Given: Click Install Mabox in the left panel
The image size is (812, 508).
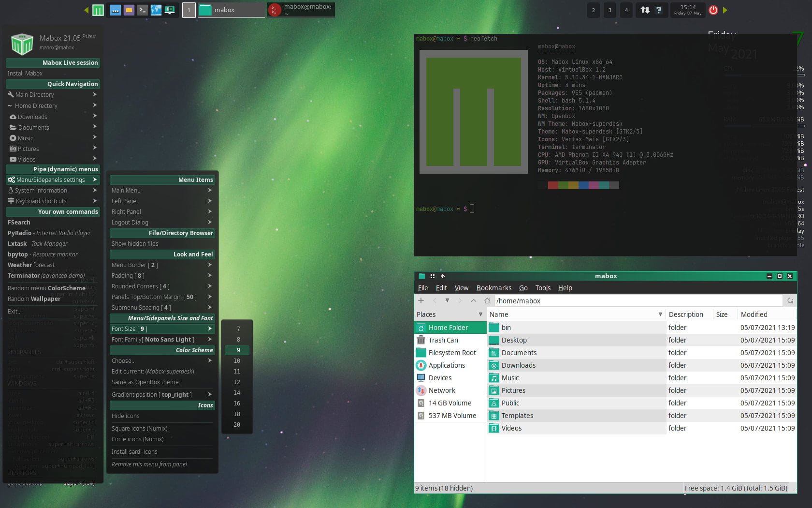Looking at the screenshot, I should (x=25, y=73).
